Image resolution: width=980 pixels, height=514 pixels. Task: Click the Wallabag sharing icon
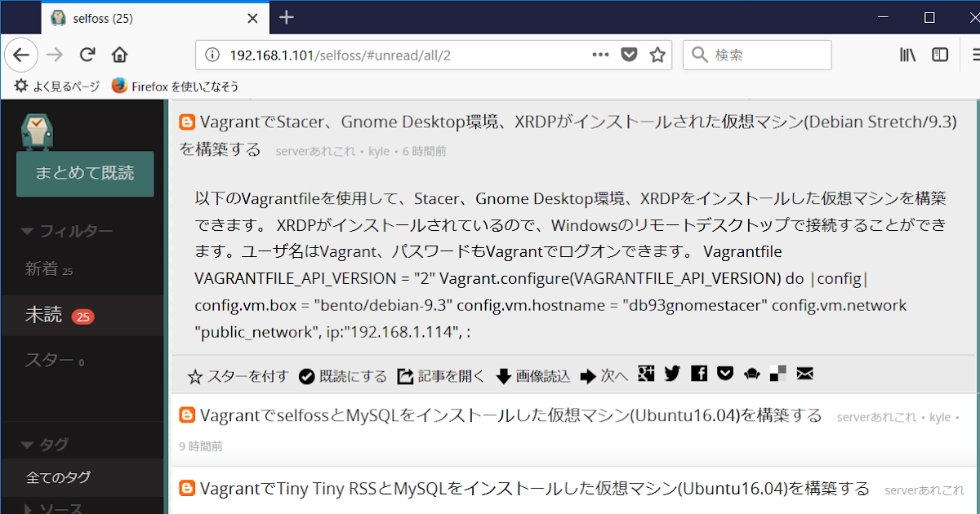[x=751, y=374]
